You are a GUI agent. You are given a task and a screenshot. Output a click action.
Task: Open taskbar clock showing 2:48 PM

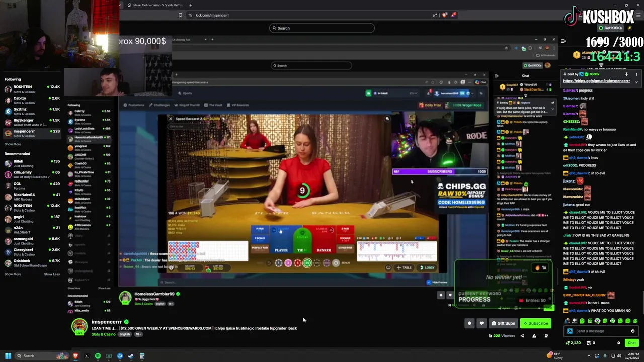pos(632,356)
